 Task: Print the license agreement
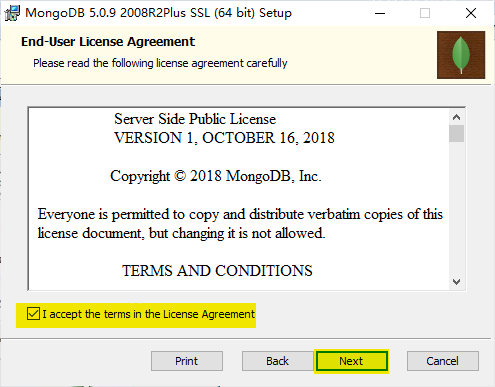pos(187,361)
